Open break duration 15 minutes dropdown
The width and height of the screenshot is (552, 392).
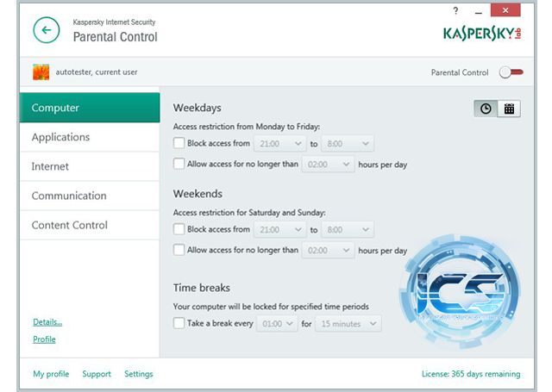[348, 323]
